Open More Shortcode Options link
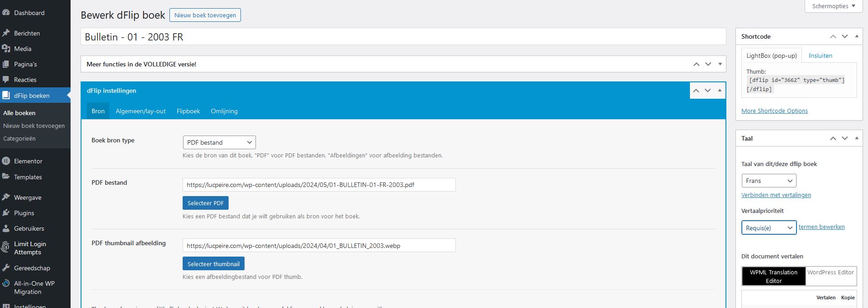Viewport: 868px width, 308px height. pyautogui.click(x=774, y=111)
